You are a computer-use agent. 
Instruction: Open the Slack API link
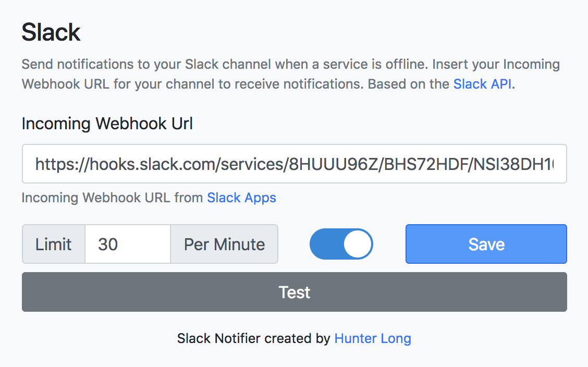[x=482, y=84]
